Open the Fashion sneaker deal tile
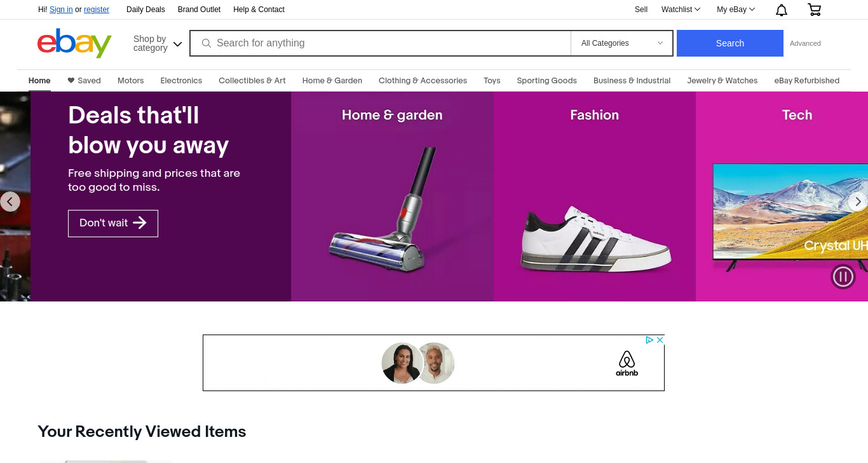 pyautogui.click(x=595, y=197)
